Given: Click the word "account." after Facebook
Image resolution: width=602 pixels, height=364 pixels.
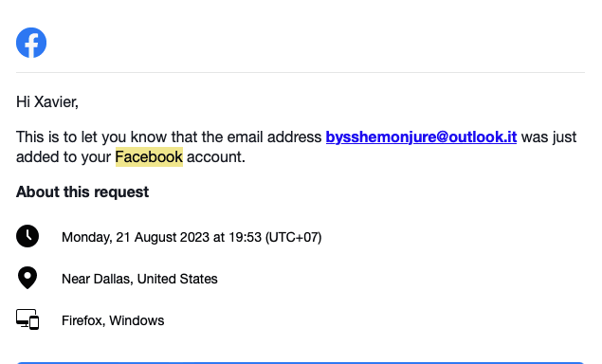Looking at the screenshot, I should [216, 157].
